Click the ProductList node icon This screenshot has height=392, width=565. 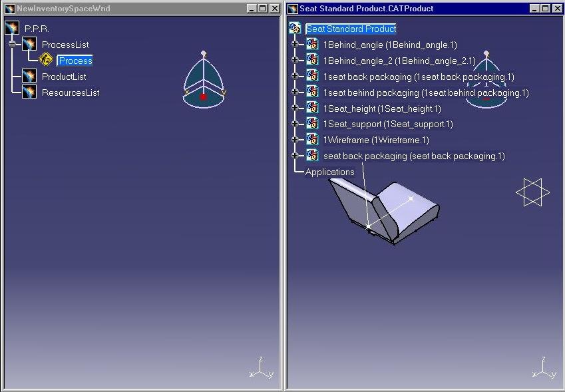click(29, 76)
